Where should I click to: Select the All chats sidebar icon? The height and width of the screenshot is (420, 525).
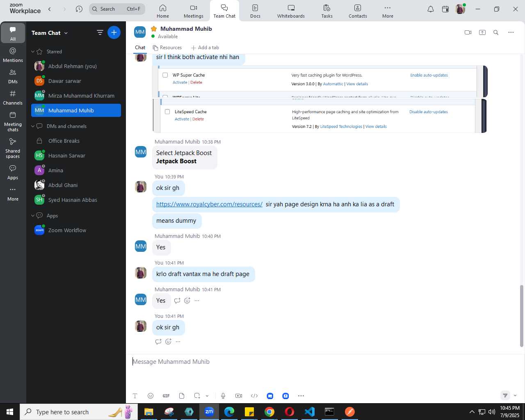(x=13, y=33)
